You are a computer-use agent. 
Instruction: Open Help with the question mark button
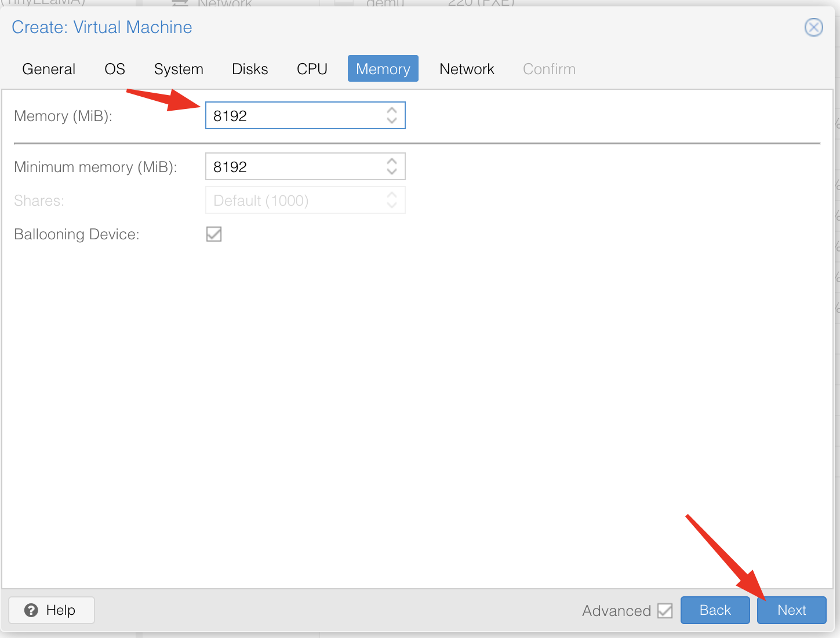pos(52,610)
